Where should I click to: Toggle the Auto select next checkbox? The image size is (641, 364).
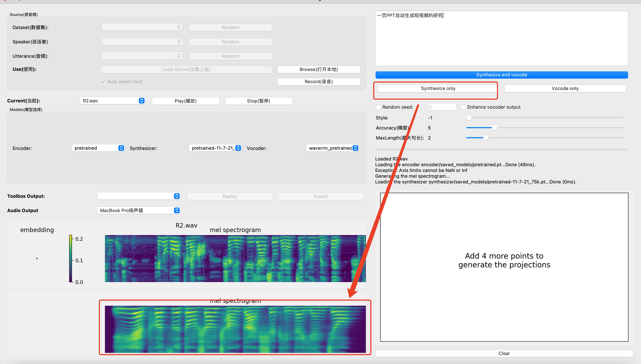(103, 82)
